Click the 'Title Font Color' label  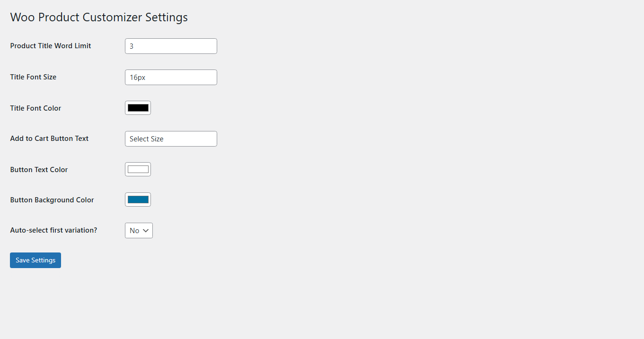[35, 108]
